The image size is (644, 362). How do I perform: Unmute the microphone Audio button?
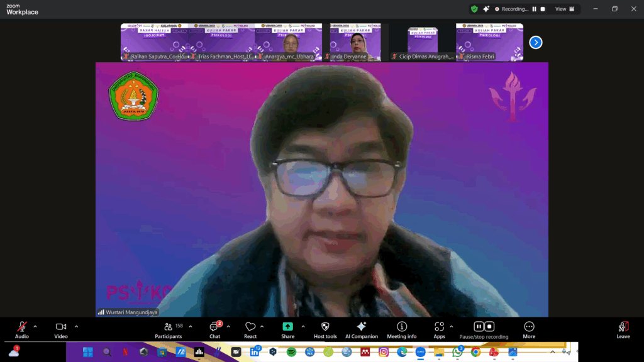pyautogui.click(x=22, y=329)
